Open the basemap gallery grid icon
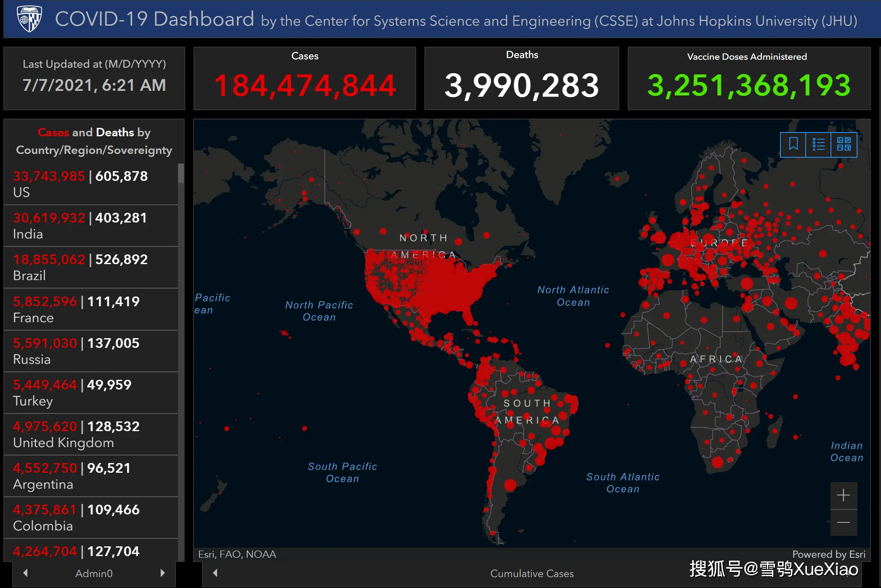Screen dimensions: 881x588 [844, 145]
